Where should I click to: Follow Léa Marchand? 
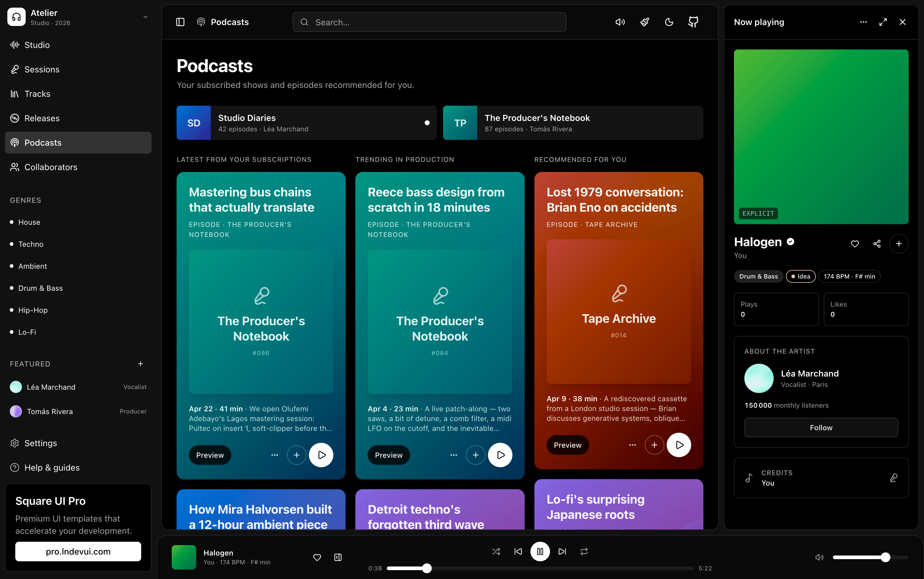click(821, 427)
